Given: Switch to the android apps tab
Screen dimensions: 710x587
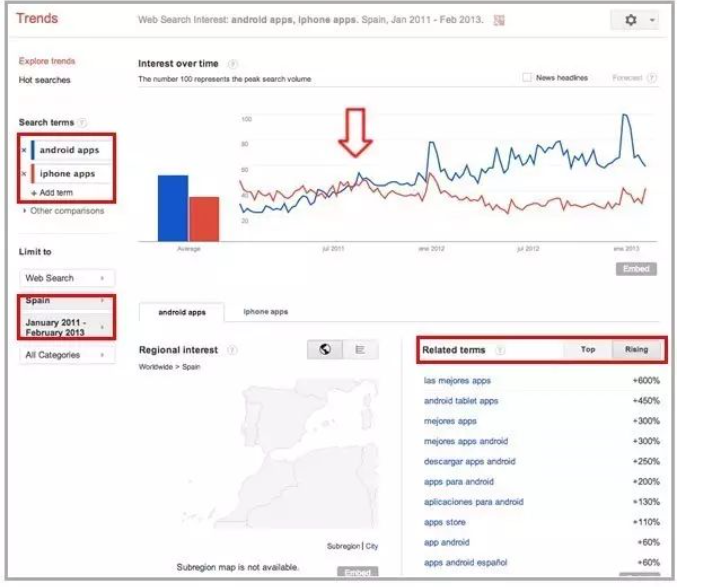Looking at the screenshot, I should click(x=182, y=312).
